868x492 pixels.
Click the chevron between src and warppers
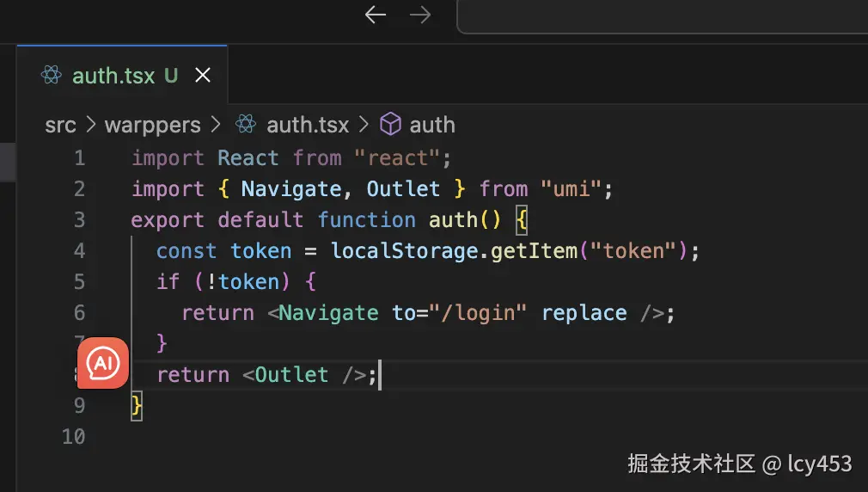point(90,125)
